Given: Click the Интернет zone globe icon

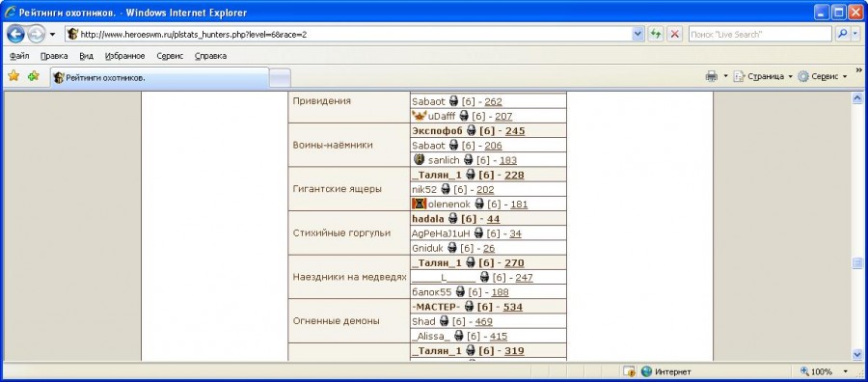Looking at the screenshot, I should (x=646, y=371).
